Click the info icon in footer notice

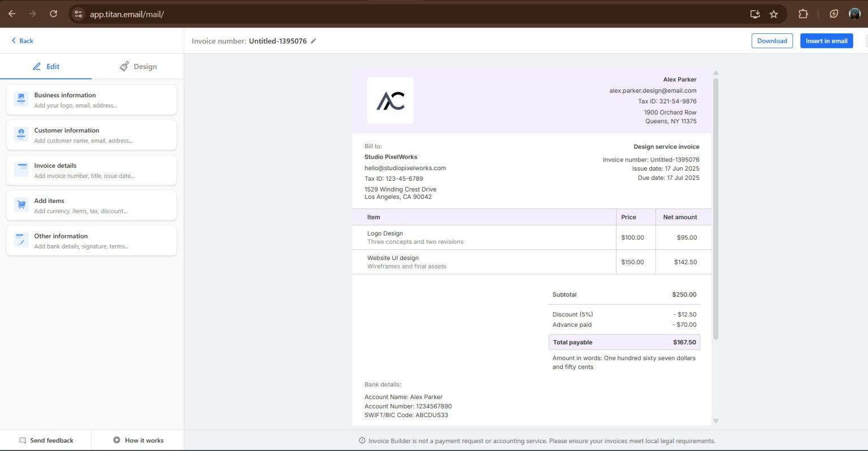click(362, 441)
